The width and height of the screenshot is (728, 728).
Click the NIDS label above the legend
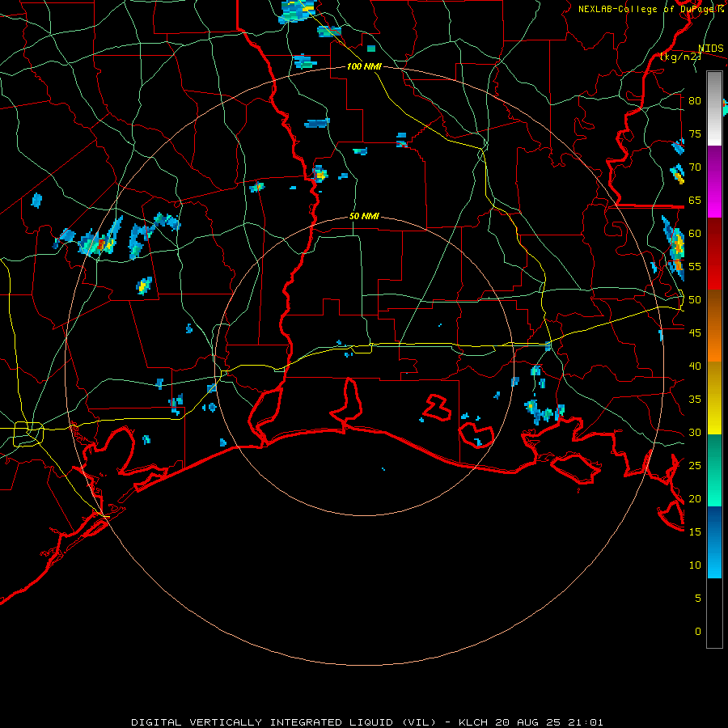point(710,49)
